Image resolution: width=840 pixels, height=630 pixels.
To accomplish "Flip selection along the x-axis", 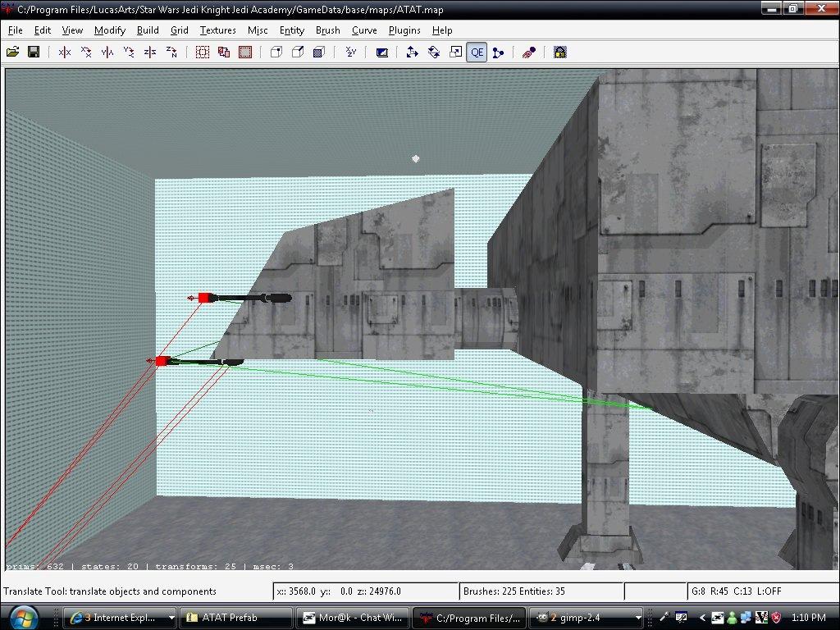I will pos(65,52).
